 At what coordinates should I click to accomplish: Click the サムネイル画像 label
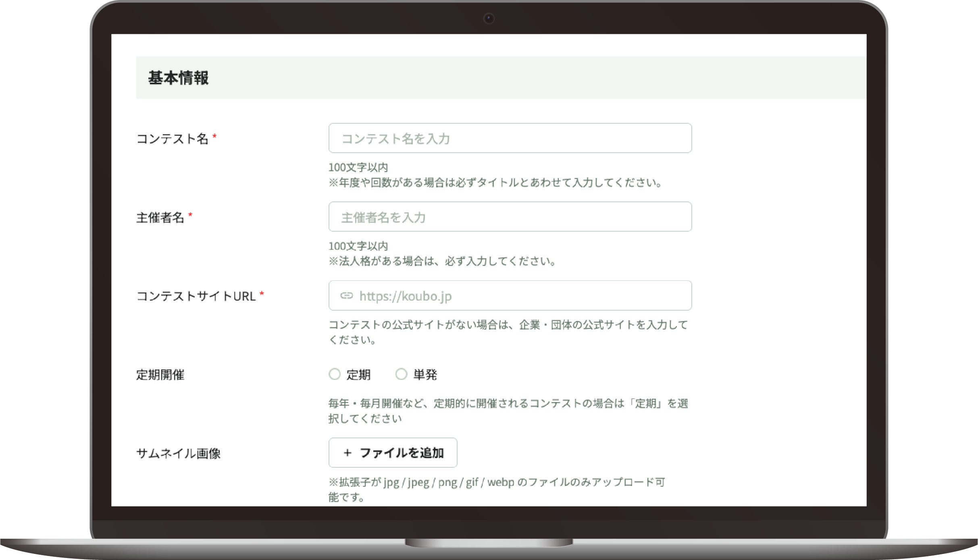point(178,453)
